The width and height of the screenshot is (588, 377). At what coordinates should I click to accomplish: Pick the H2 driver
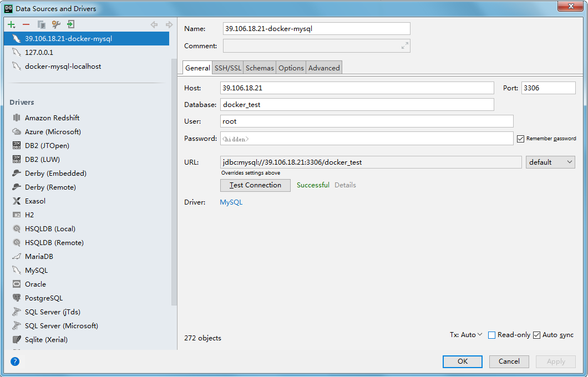[x=23, y=215]
